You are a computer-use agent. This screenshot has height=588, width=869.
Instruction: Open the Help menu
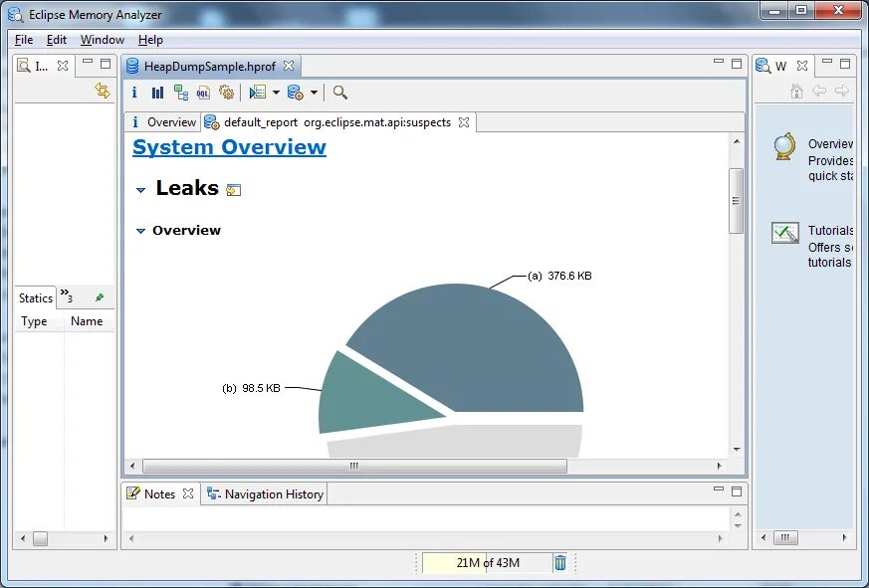[x=150, y=40]
